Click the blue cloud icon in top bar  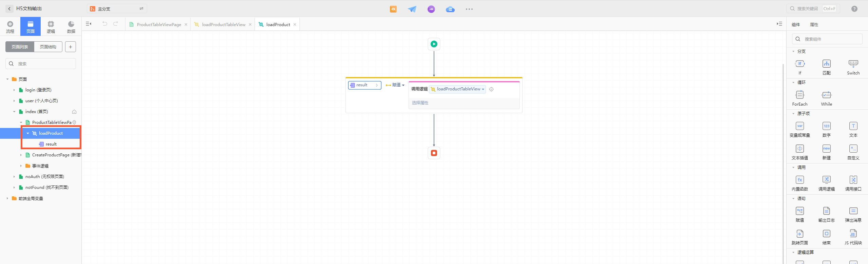tap(450, 9)
